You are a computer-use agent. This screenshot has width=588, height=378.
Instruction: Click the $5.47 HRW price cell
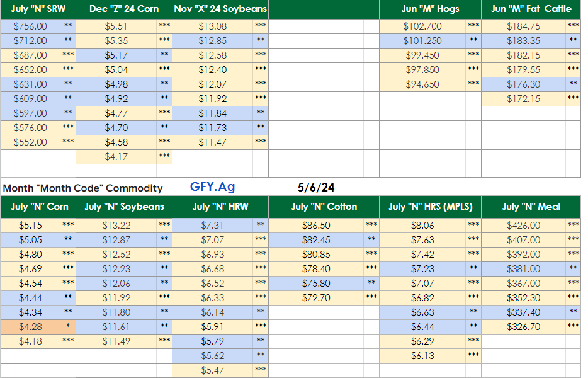click(x=212, y=370)
